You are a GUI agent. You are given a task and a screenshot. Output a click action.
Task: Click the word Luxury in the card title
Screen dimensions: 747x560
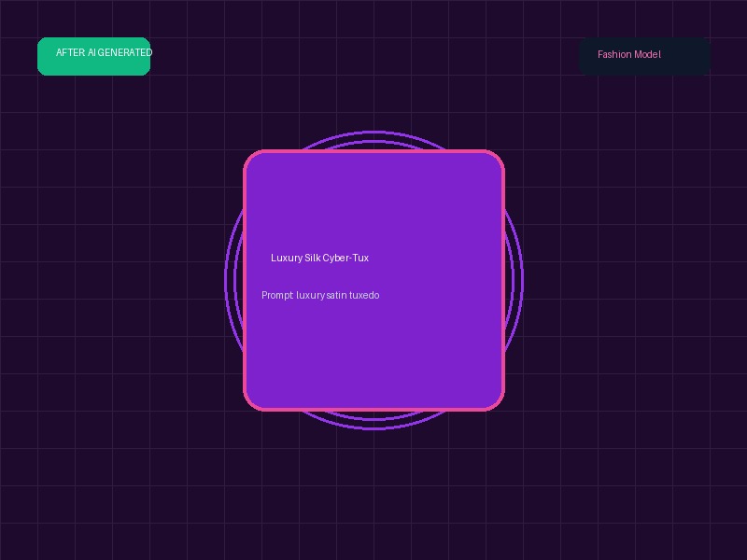(x=287, y=258)
